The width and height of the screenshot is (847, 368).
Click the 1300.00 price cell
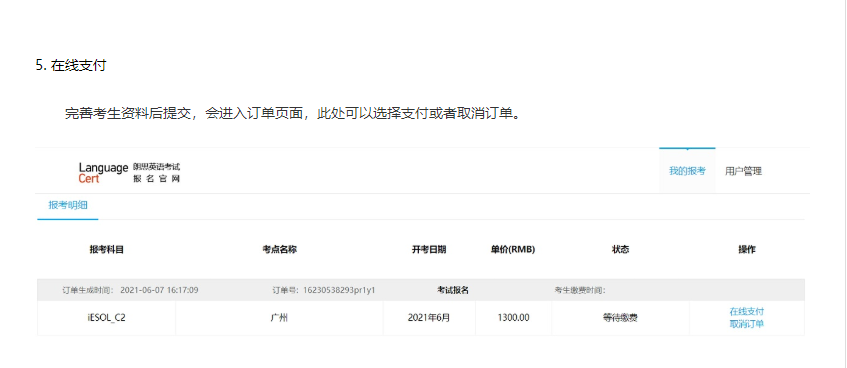click(513, 318)
